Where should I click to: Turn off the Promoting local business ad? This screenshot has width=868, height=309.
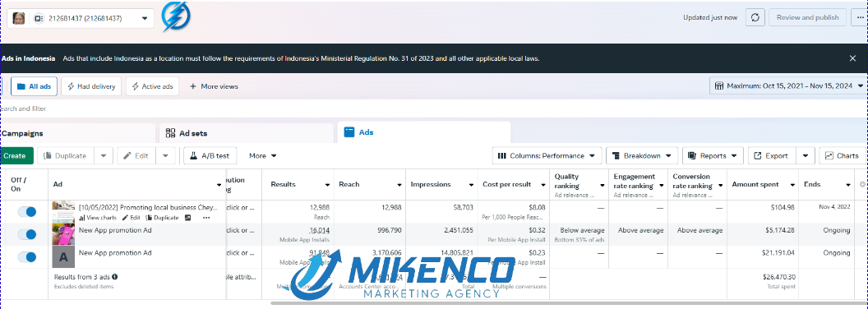coord(26,211)
